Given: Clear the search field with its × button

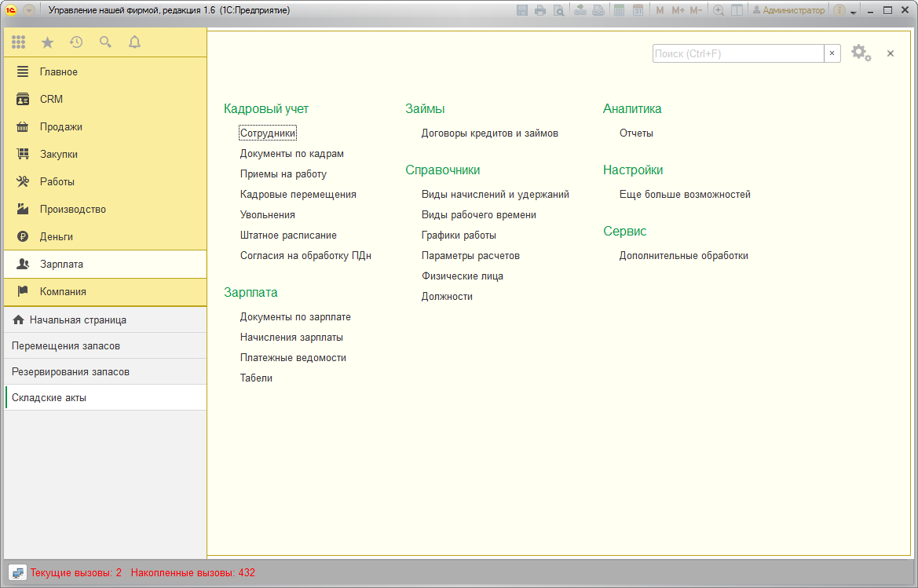Looking at the screenshot, I should (x=832, y=53).
